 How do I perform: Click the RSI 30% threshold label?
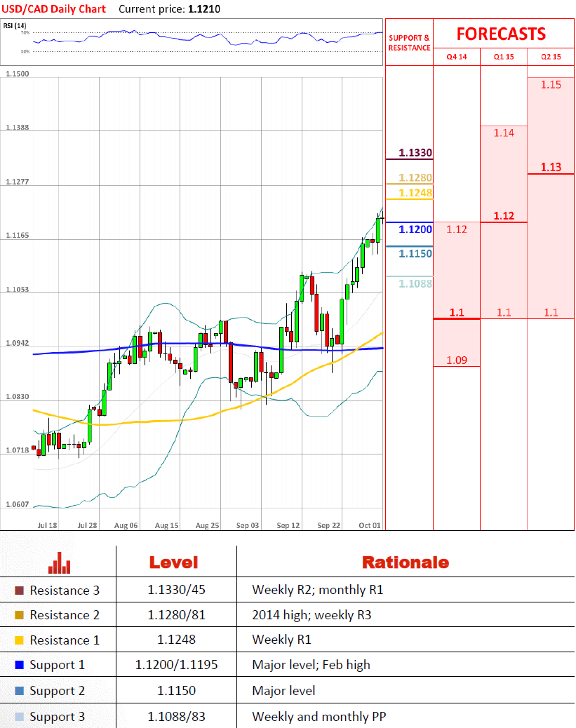coord(25,51)
